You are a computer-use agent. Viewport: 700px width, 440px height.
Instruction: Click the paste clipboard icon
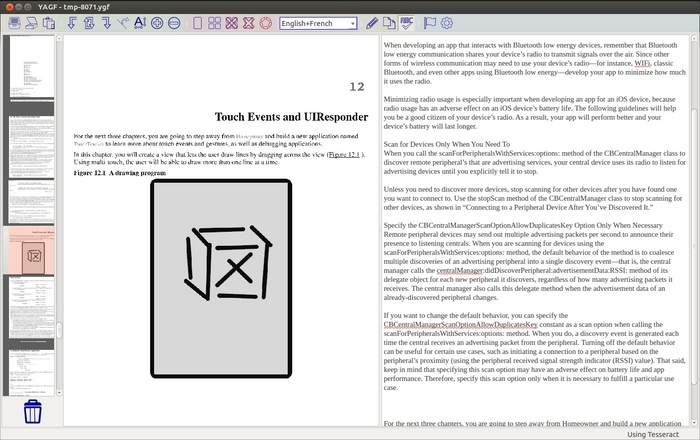click(x=49, y=23)
